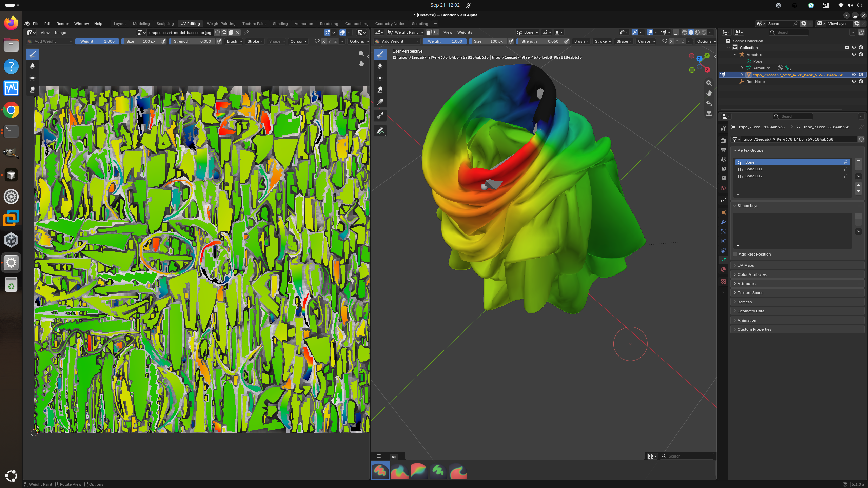Select the Blur brush tool in 3D viewport

(380, 66)
